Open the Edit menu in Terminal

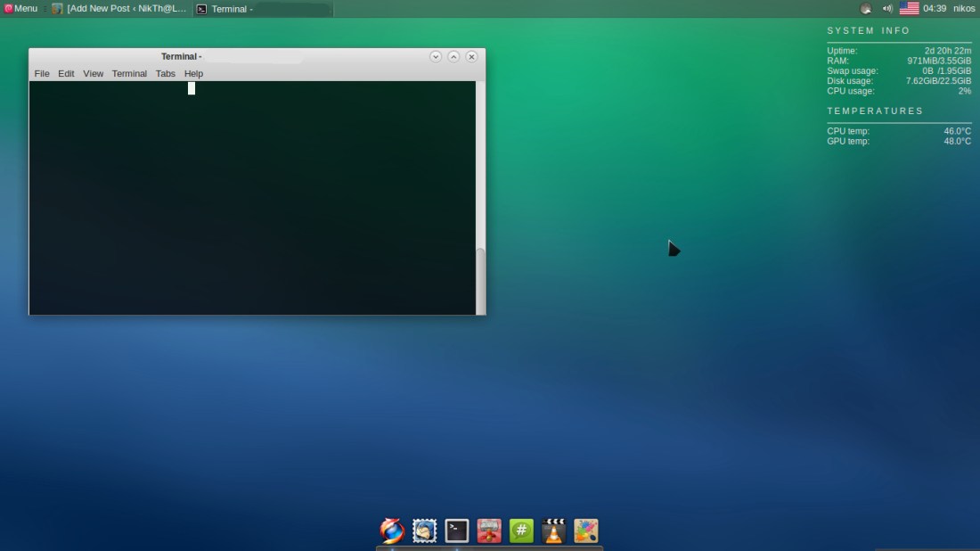tap(66, 73)
